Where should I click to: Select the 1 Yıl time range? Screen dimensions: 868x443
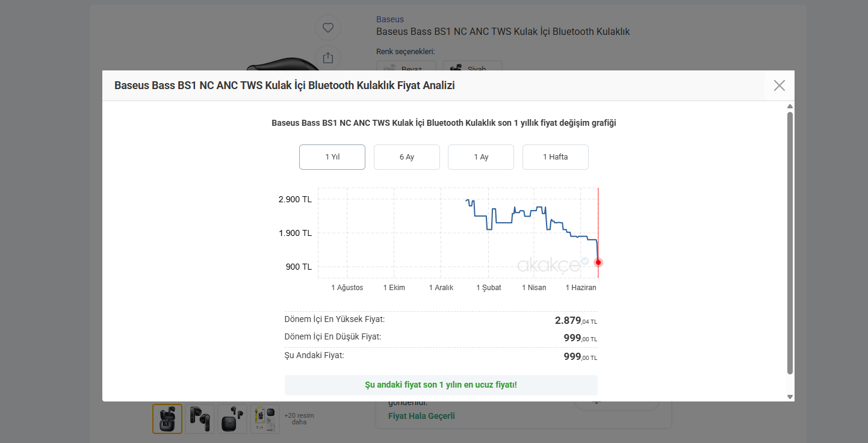332,157
